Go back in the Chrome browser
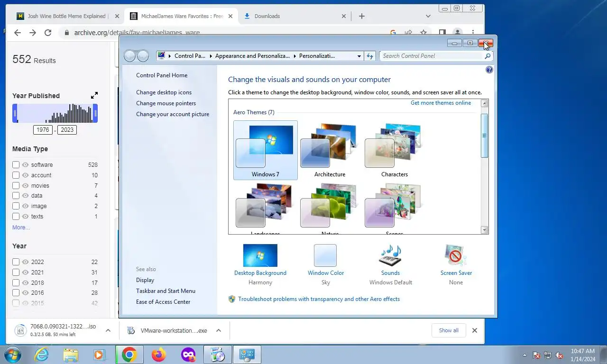Image resolution: width=607 pixels, height=364 pixels. click(18, 33)
